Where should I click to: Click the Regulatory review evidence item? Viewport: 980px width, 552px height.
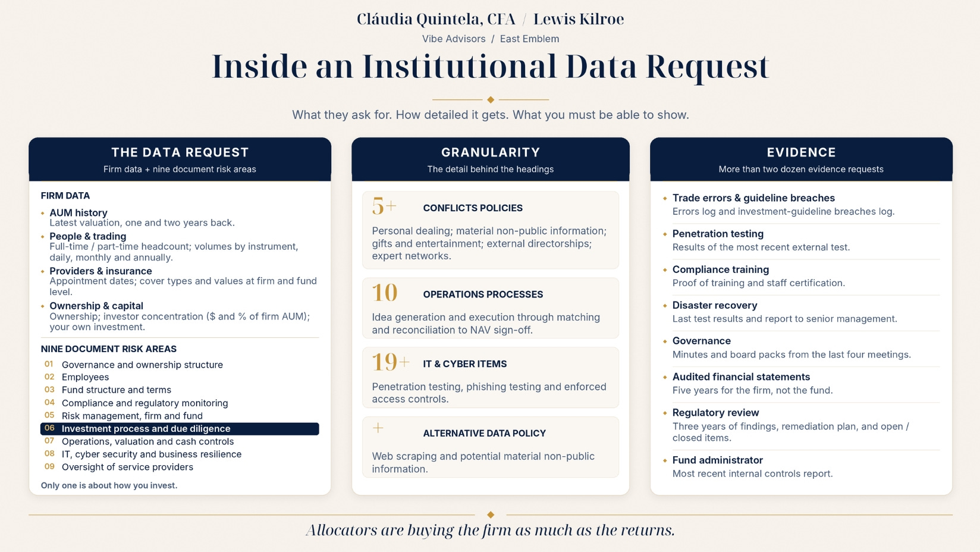pos(801,425)
